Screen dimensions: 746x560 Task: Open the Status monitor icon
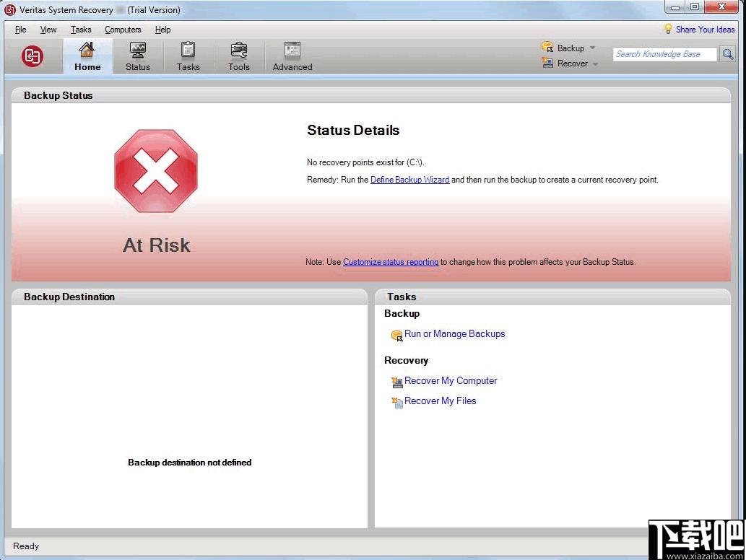[137, 50]
